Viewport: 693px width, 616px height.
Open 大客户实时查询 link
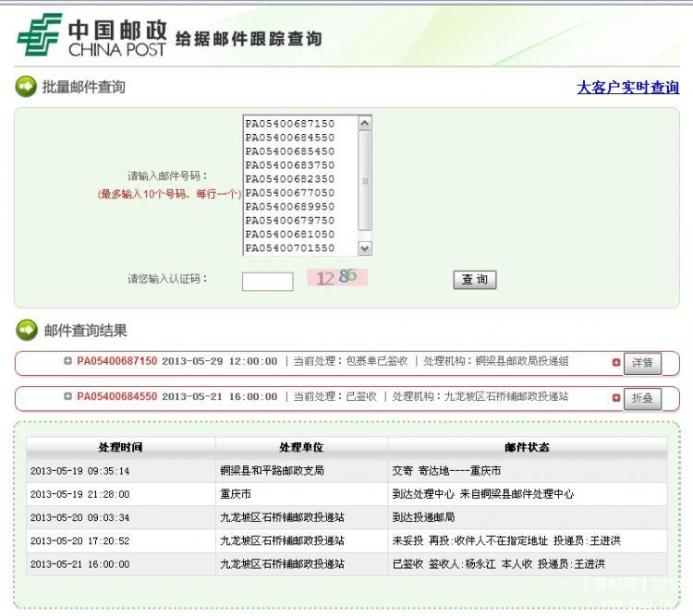coord(628,88)
